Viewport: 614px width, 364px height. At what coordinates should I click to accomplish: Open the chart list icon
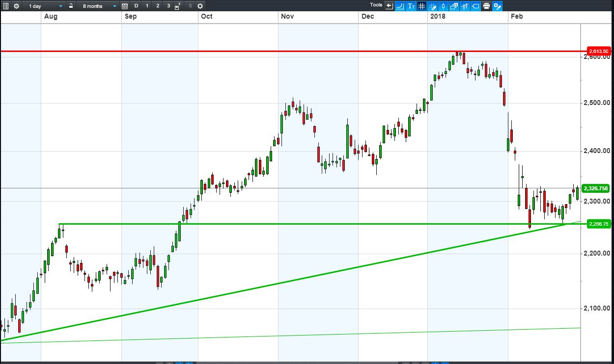(6, 6)
